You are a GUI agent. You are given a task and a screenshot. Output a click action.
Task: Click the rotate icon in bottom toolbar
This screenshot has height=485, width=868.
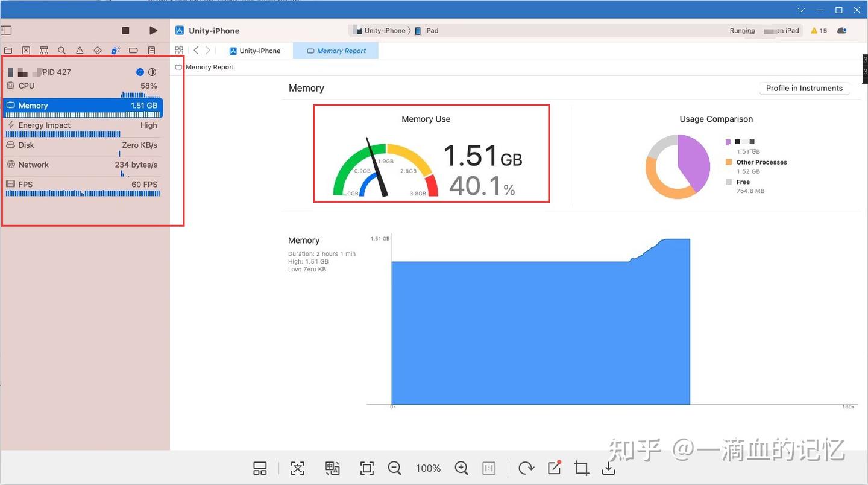(x=526, y=468)
